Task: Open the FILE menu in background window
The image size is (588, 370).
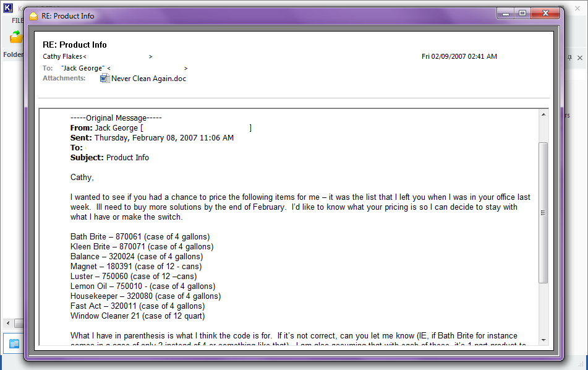Action: point(18,20)
